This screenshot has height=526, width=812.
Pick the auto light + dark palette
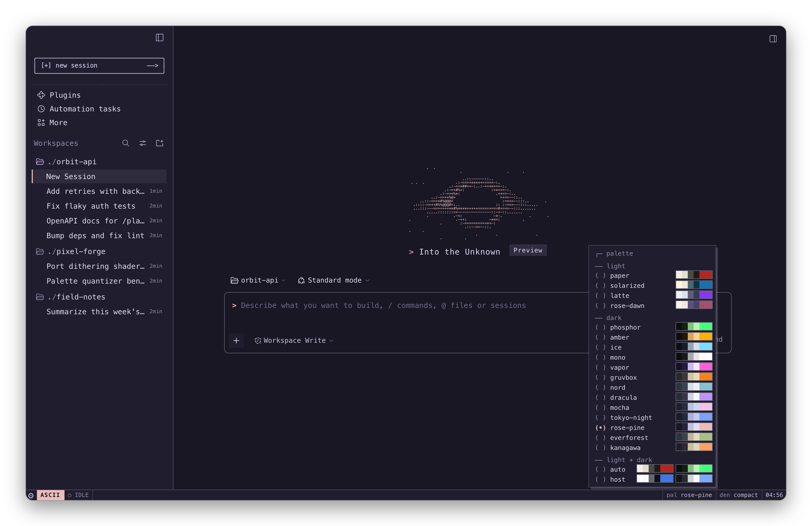pos(653,470)
